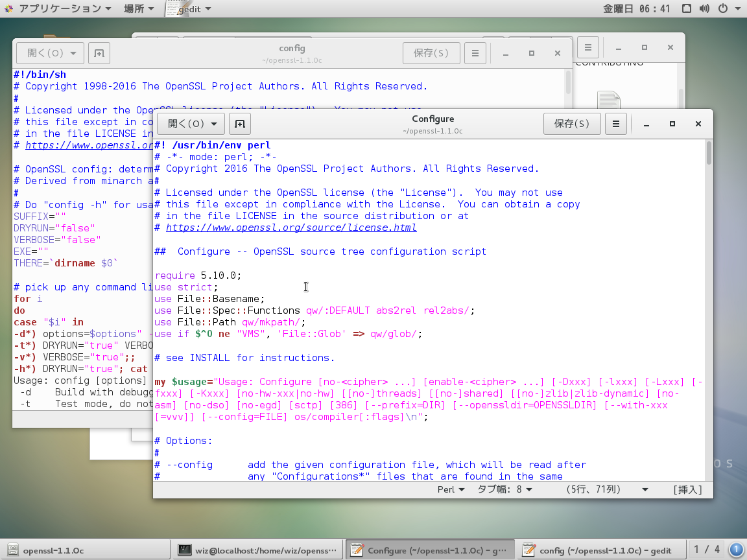Open the 金曜日 06:41 clock menu
Viewport: 747px width, 560px height.
point(637,8)
